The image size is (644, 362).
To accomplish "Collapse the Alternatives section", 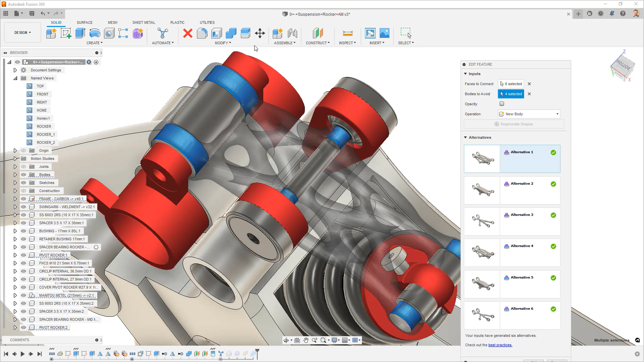I will click(x=466, y=137).
